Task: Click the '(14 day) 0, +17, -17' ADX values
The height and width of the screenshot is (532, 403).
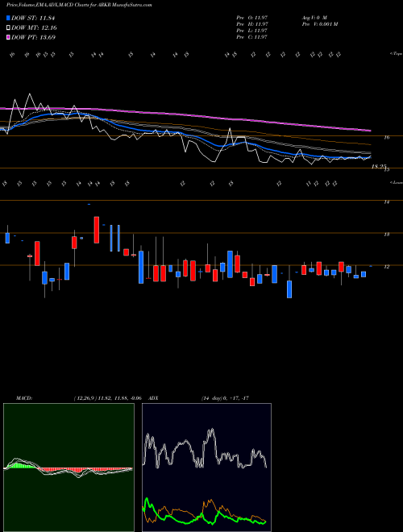Action: coord(225,398)
